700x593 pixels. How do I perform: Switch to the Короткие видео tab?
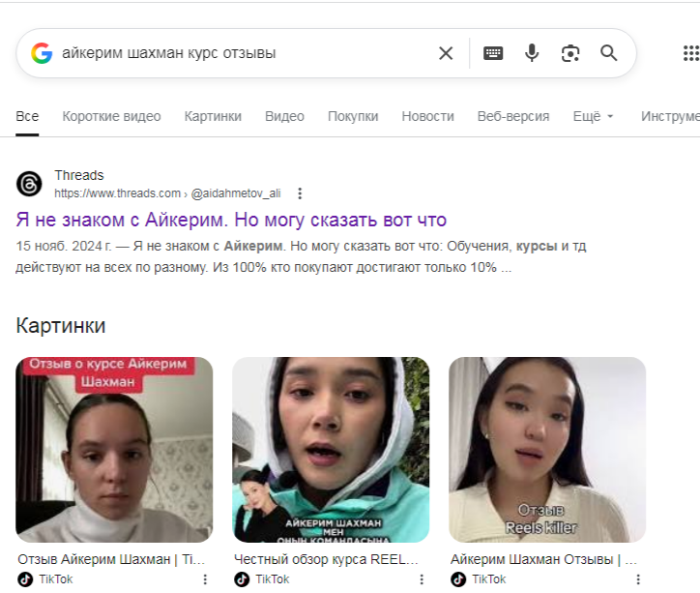point(111,116)
